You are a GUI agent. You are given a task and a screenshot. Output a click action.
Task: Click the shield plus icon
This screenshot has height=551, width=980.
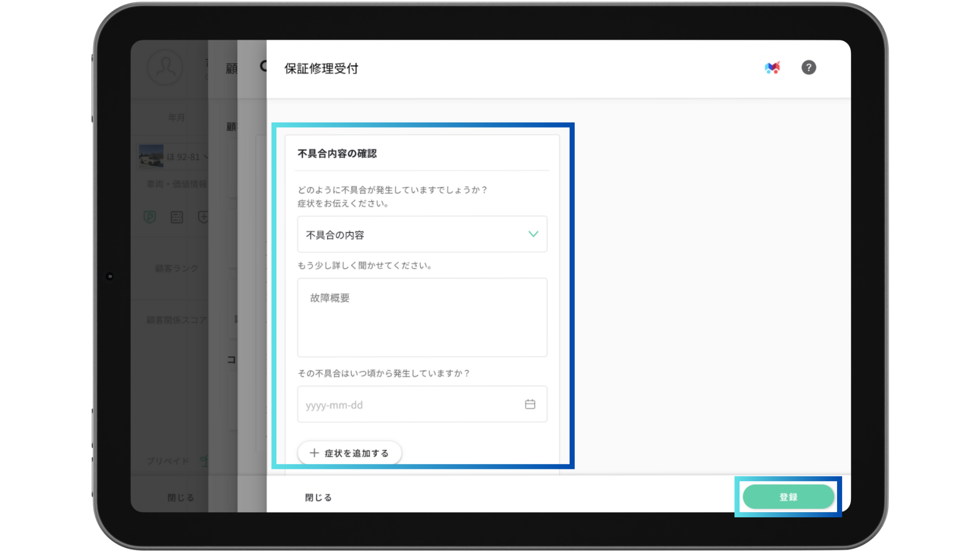click(203, 217)
